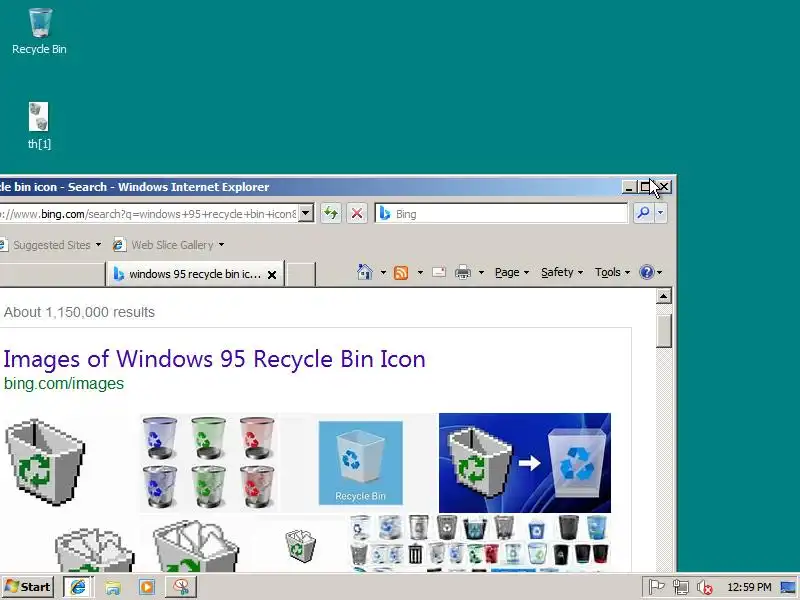Open the Safety menu
Viewport: 800px width, 600px height.
pyautogui.click(x=562, y=272)
